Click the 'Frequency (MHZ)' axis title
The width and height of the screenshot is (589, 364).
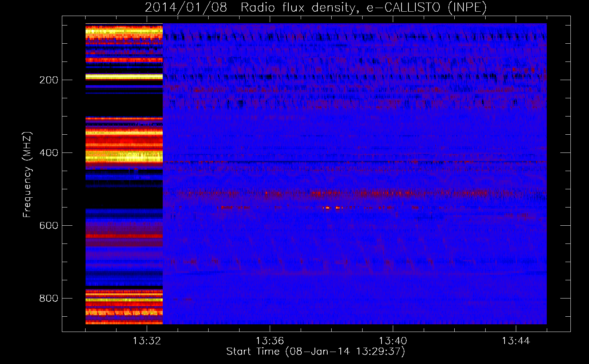28,174
